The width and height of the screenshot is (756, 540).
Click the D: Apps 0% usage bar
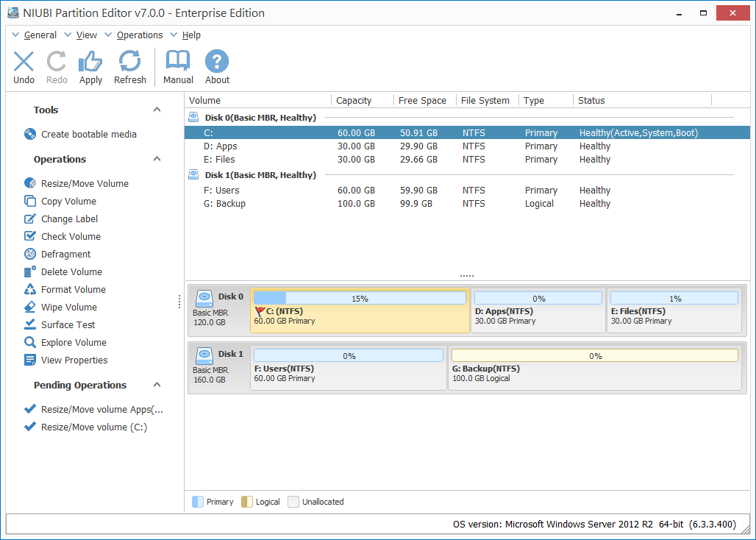click(538, 299)
